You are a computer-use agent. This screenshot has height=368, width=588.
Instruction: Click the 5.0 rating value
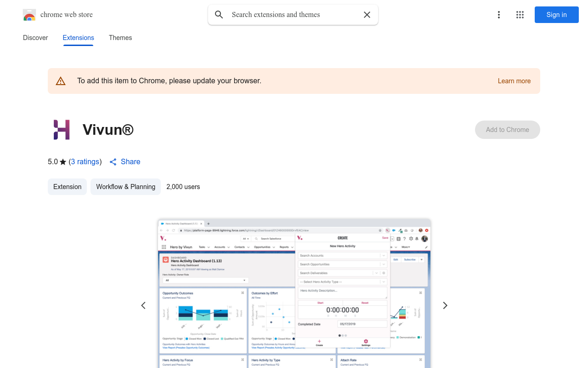coord(53,162)
